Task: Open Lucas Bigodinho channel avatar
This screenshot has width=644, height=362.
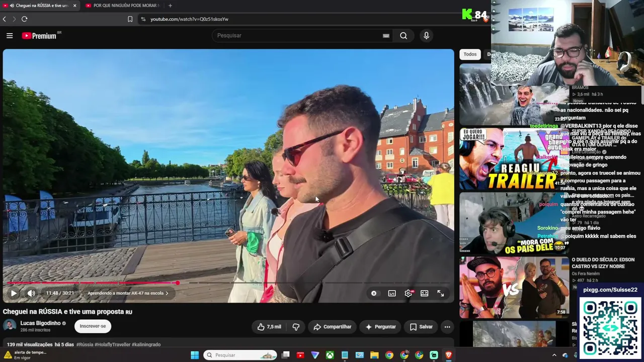Action: coord(10,326)
